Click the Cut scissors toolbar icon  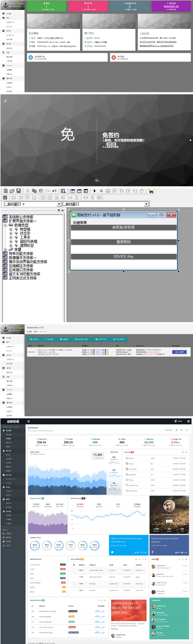28,191
